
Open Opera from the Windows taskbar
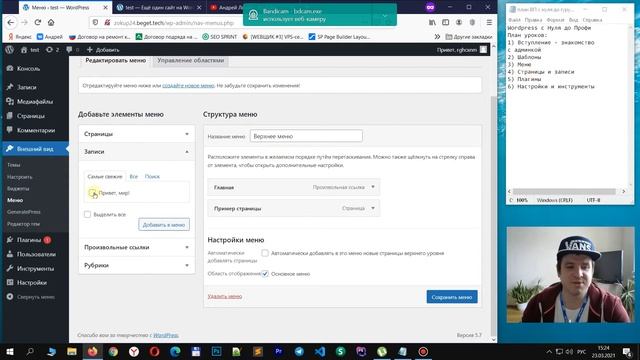point(154,351)
